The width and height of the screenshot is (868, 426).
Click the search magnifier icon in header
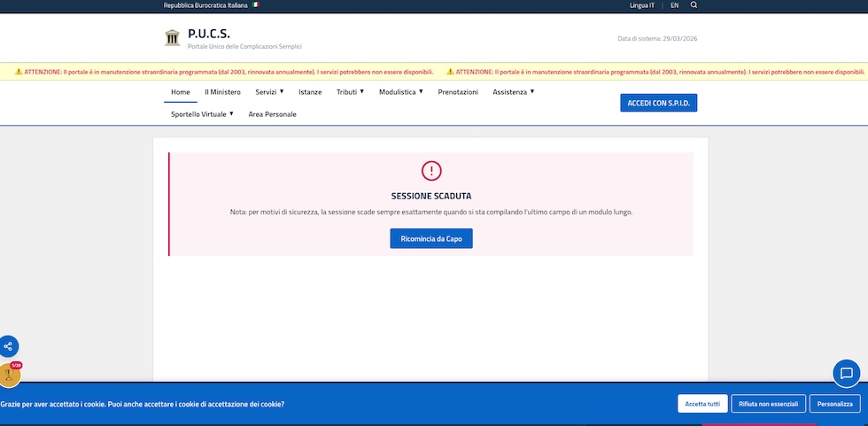pos(694,5)
